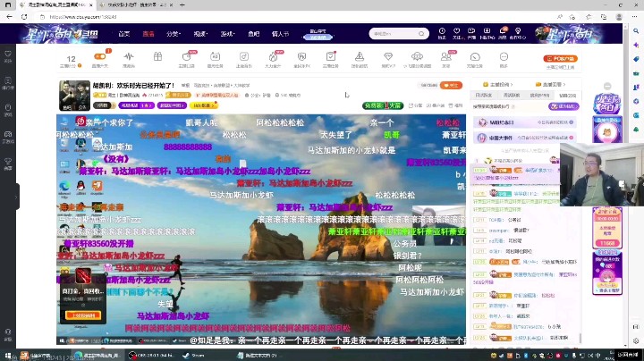Open the browser three-dot settings menu

[634, 17]
